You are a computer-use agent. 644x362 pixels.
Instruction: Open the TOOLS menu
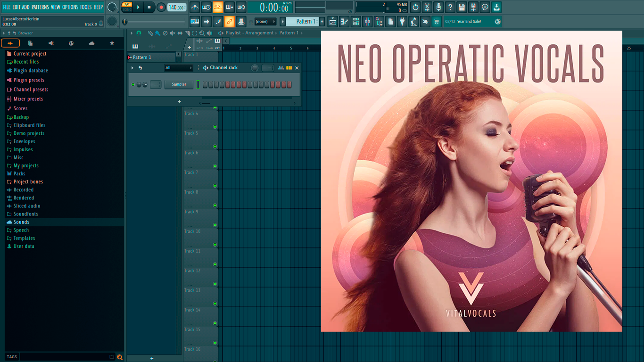coord(86,7)
